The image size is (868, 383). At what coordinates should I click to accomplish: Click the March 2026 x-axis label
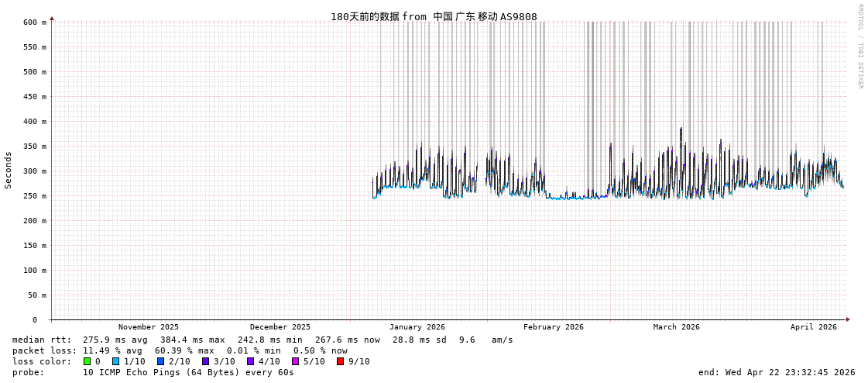[676, 327]
